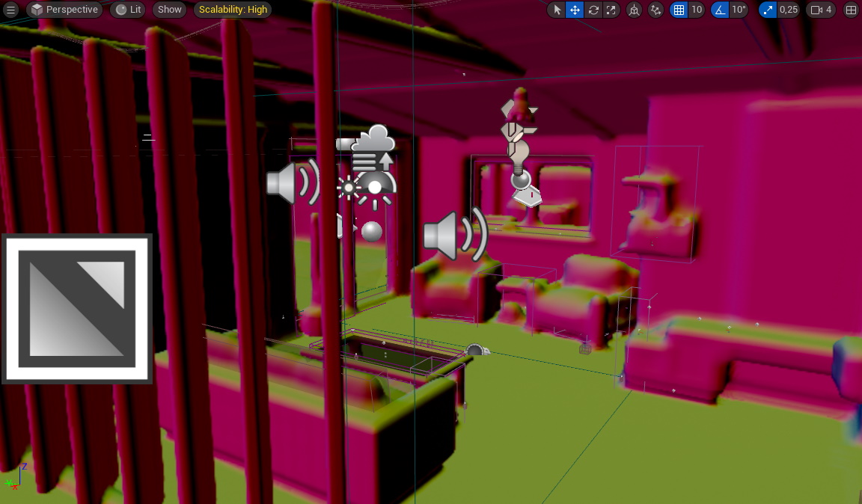The image size is (862, 504).
Task: Click the world/local coordinate system icon
Action: coord(634,10)
